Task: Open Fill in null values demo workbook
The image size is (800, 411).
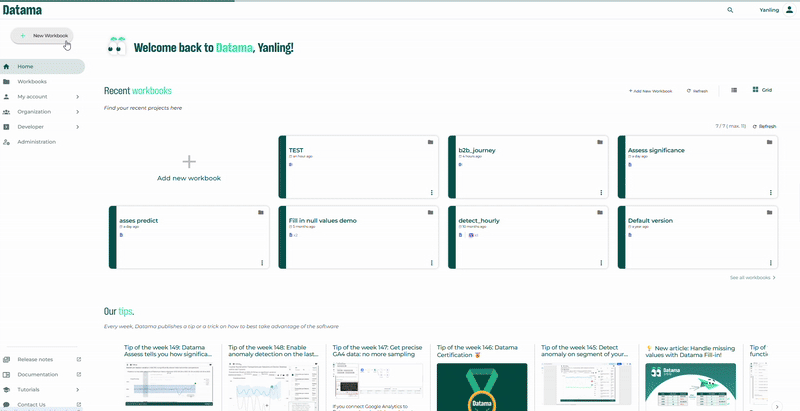Action: pyautogui.click(x=359, y=238)
